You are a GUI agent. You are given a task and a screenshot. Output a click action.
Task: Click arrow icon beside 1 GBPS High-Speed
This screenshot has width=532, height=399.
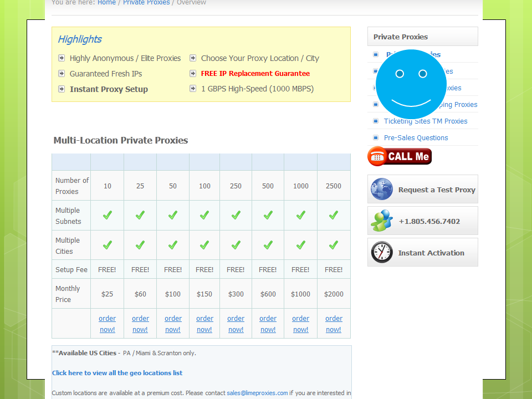pos(193,89)
